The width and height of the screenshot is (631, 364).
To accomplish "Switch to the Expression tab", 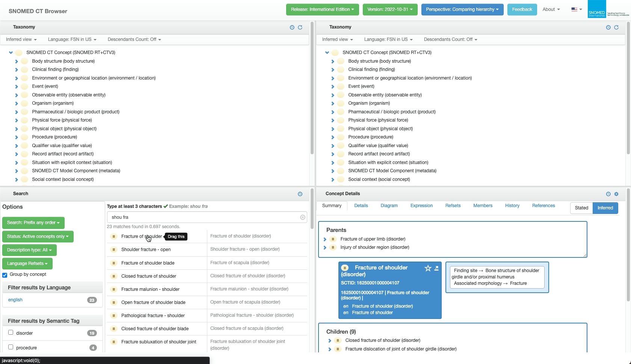I will 421,206.
